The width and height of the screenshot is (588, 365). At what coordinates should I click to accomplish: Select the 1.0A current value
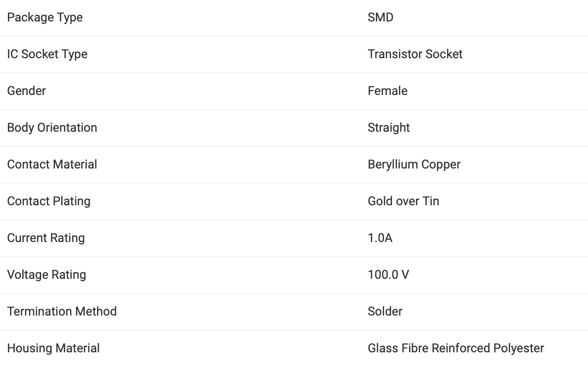tap(380, 238)
